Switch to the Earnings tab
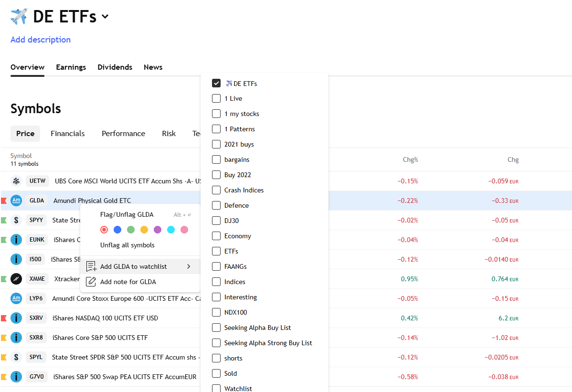Screen dimensions: 572x392 tap(71, 67)
